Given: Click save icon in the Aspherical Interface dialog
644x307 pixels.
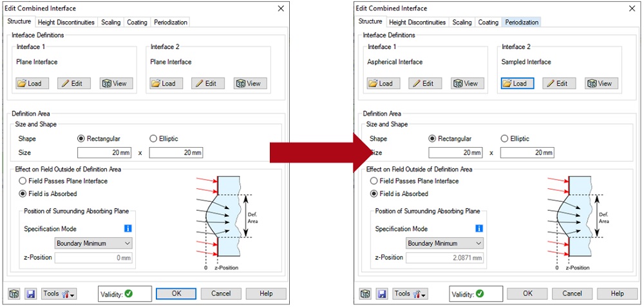Looking at the screenshot, I should 381,293.
